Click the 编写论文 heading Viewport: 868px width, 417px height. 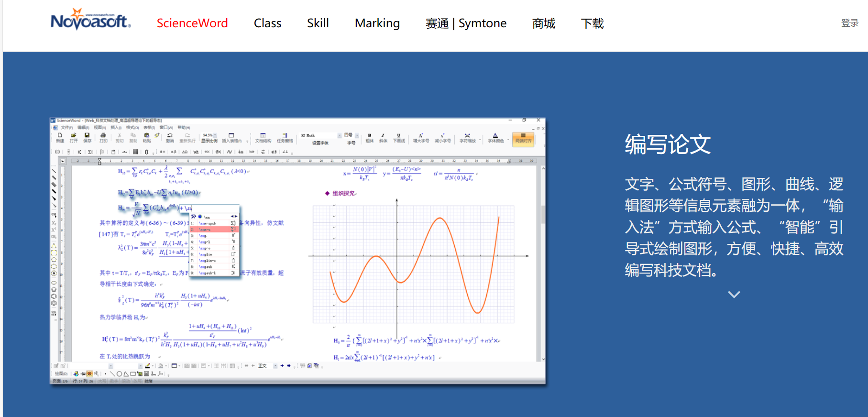coord(668,144)
